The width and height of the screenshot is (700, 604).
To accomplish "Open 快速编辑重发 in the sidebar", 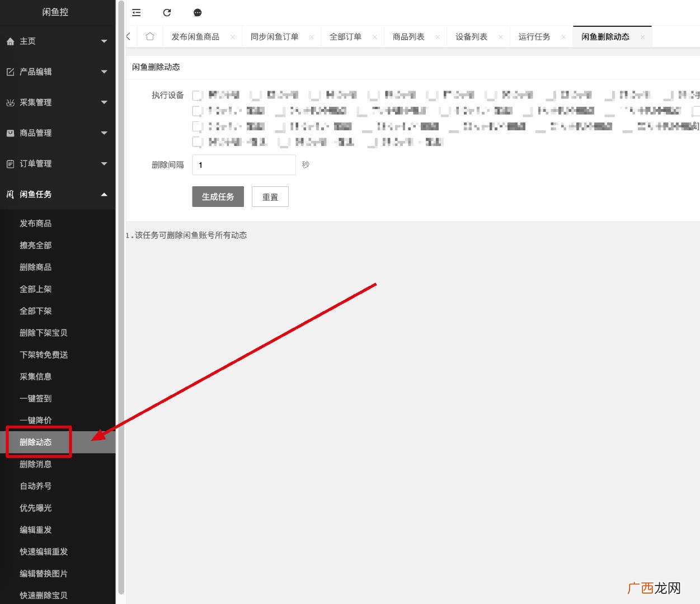I will point(44,551).
